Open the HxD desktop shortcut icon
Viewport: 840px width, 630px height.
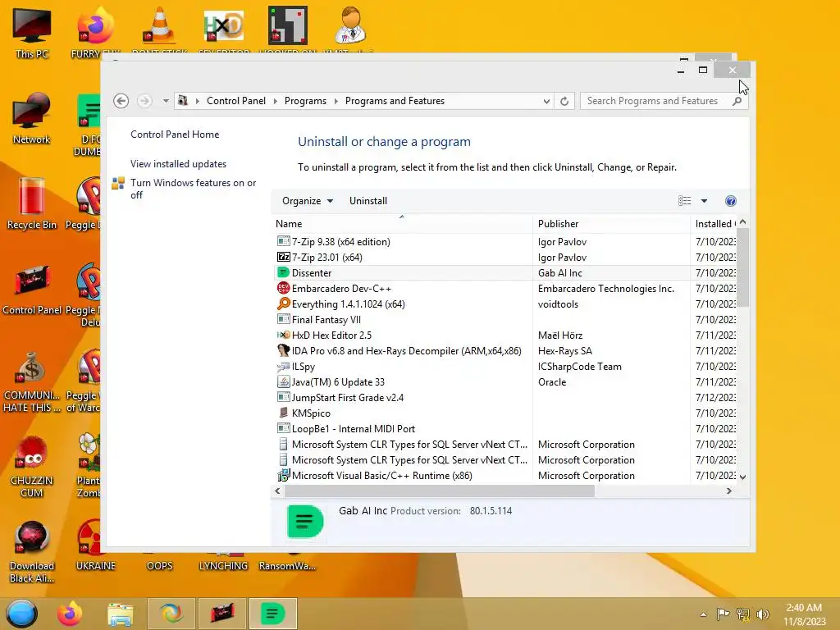click(x=223, y=25)
